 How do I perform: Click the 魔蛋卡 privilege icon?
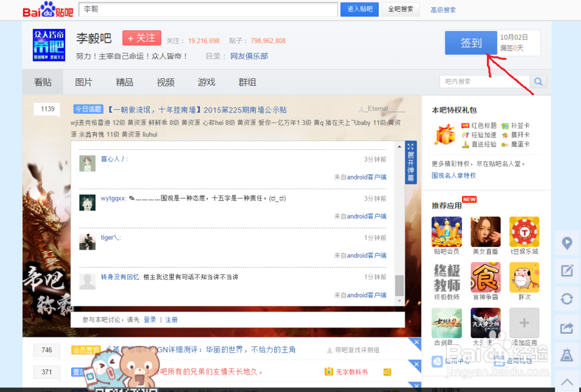pyautogui.click(x=505, y=145)
